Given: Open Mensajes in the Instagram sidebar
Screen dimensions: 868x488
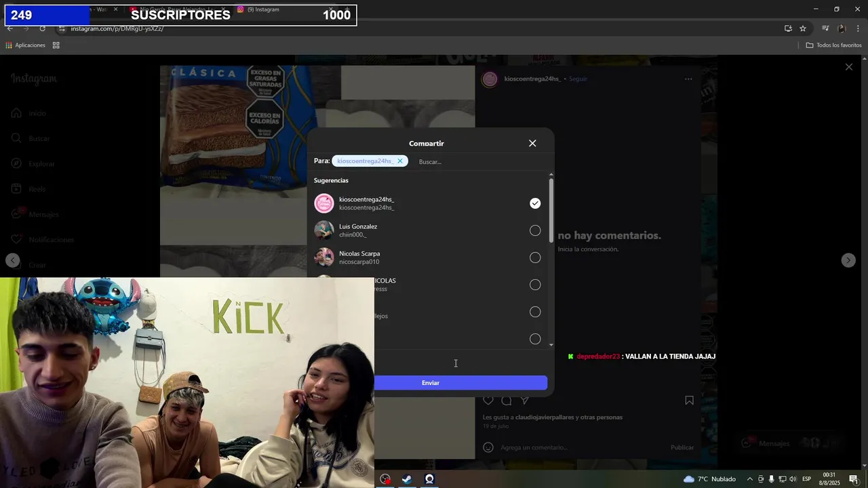Looking at the screenshot, I should pos(35,214).
